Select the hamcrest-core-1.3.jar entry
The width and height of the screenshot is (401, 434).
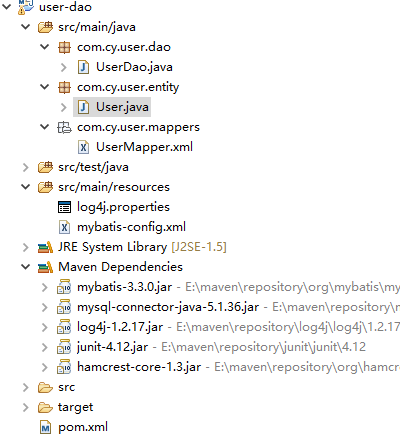139,367
